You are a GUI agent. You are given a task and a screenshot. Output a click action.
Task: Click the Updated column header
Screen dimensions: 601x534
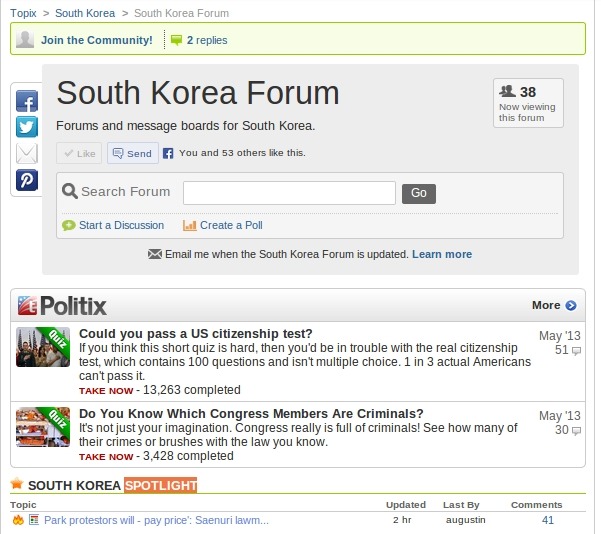click(x=406, y=505)
